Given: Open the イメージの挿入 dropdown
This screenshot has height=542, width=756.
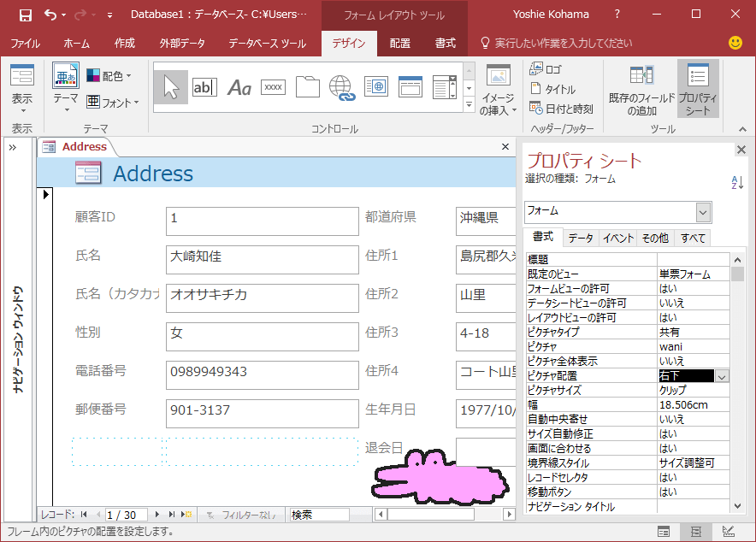Looking at the screenshot, I should click(498, 90).
